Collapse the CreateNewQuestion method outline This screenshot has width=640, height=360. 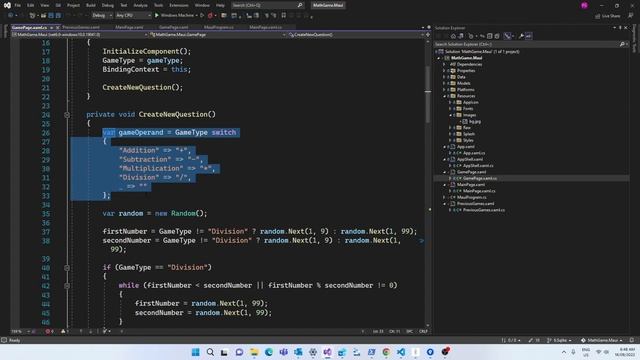click(67, 115)
